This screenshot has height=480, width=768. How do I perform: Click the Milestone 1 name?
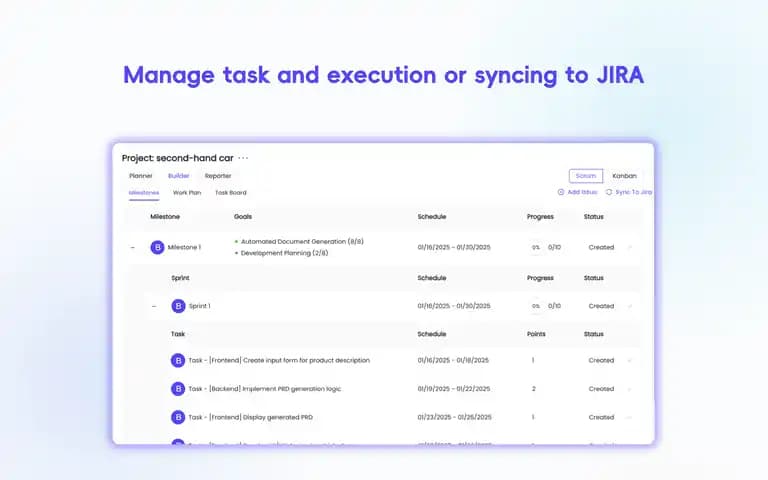(184, 247)
